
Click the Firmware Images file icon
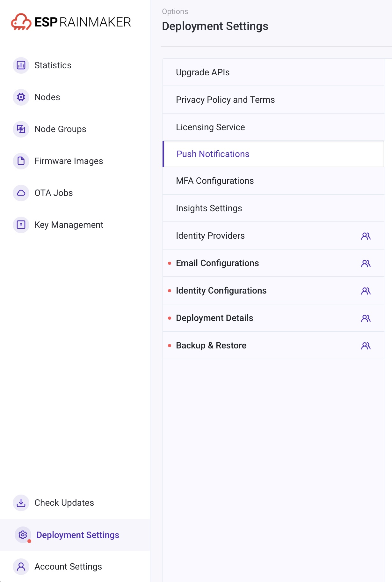pos(21,161)
